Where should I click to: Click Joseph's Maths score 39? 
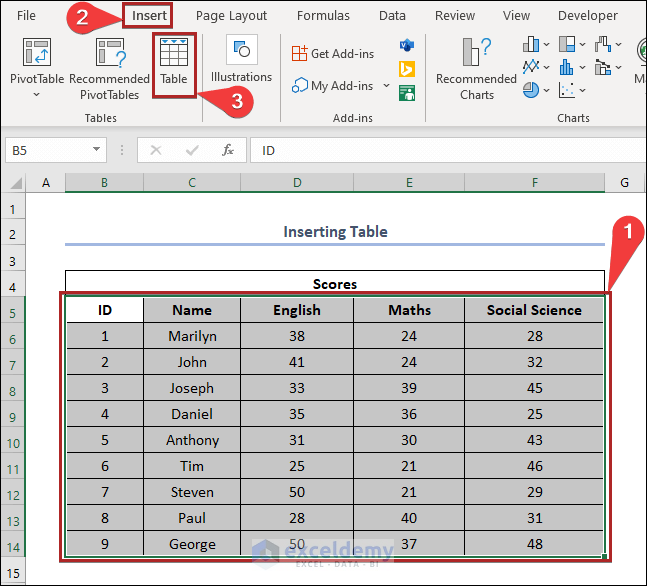pyautogui.click(x=409, y=388)
